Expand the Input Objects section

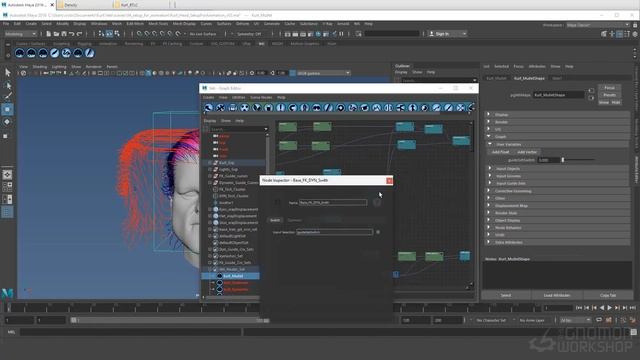coord(490,169)
